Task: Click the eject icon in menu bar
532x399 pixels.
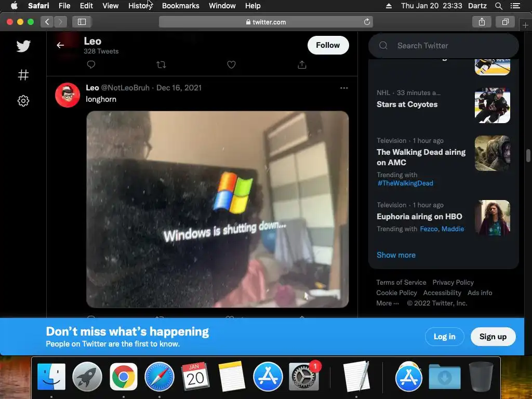Action: 389,6
